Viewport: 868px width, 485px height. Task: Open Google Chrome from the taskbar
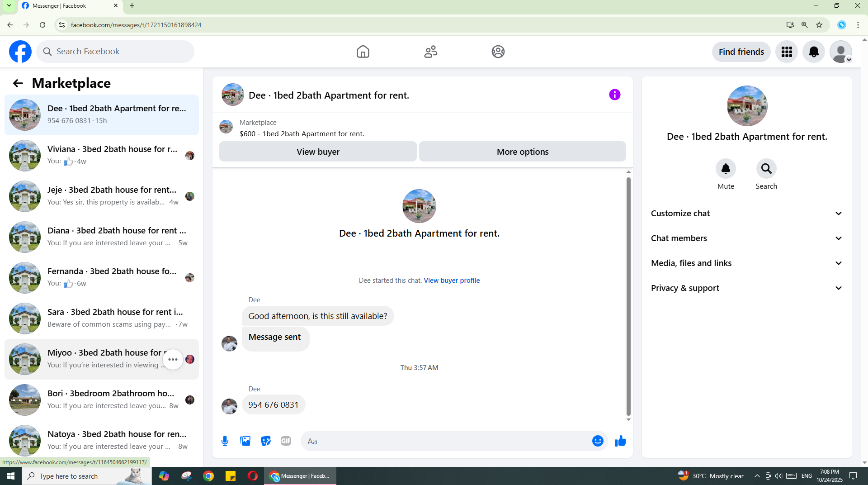tap(208, 476)
